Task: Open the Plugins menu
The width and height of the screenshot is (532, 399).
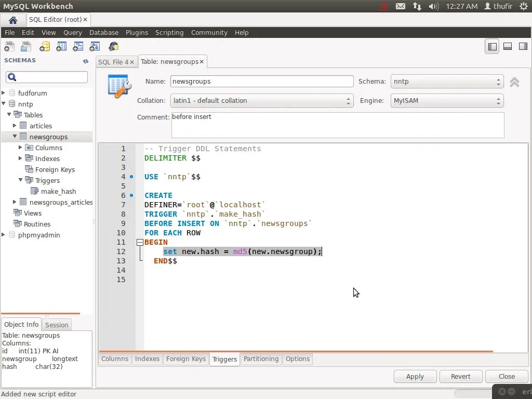Action: (137, 33)
